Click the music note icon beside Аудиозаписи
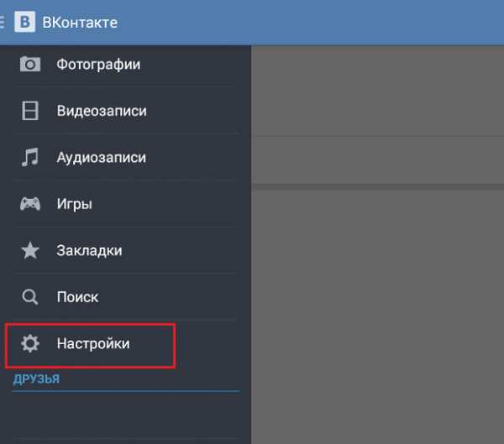The height and width of the screenshot is (444, 504). pyautogui.click(x=30, y=157)
